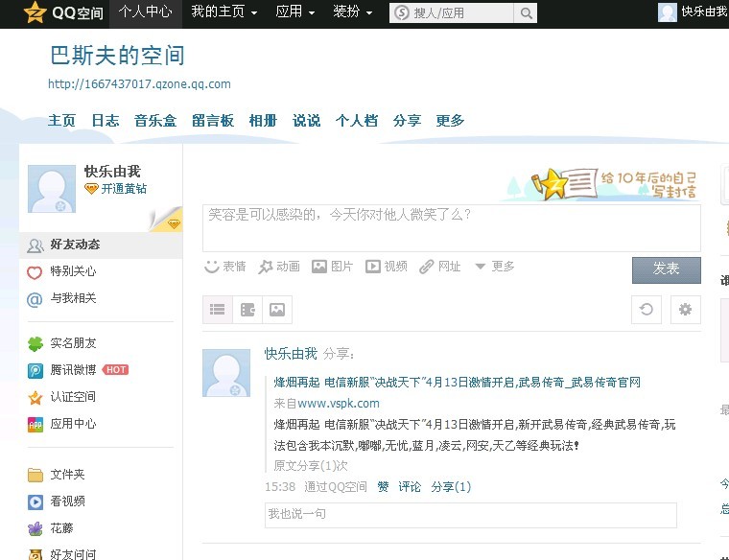Click the 好友动态 people icon
Image resolution: width=729 pixels, height=560 pixels.
tap(35, 245)
